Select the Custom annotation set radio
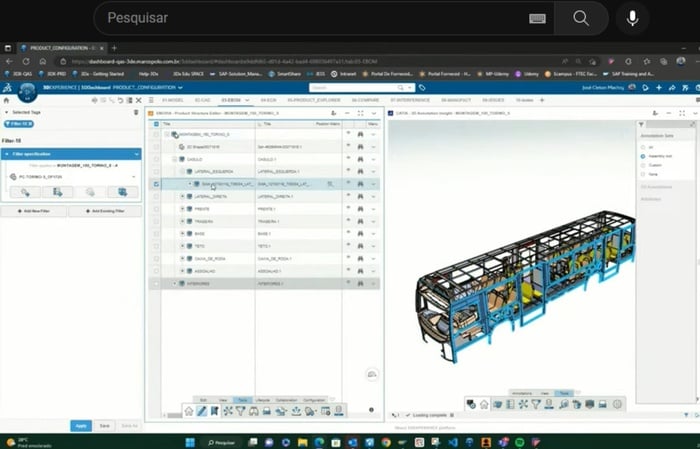This screenshot has width=700, height=449. click(x=643, y=165)
